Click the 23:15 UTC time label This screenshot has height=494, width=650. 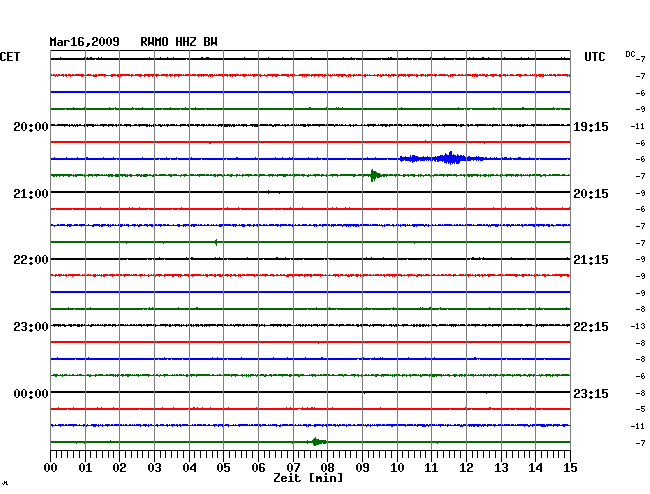[591, 393]
